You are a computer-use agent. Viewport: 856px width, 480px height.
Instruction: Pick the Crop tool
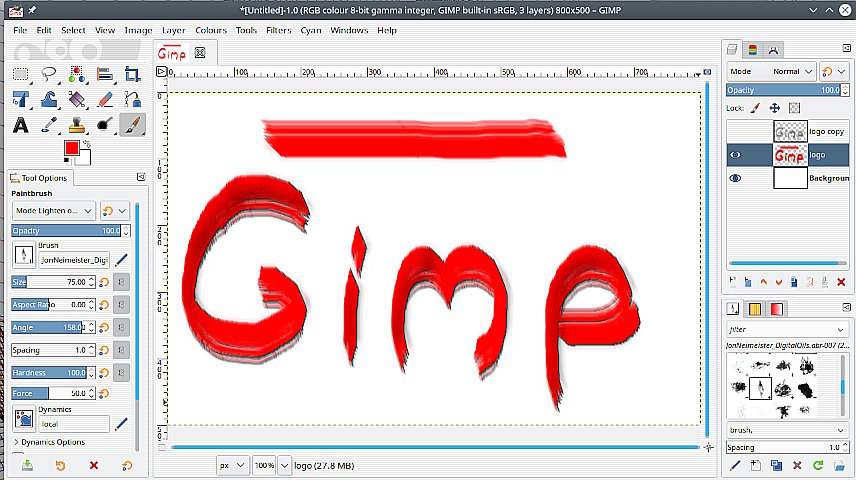pyautogui.click(x=132, y=74)
